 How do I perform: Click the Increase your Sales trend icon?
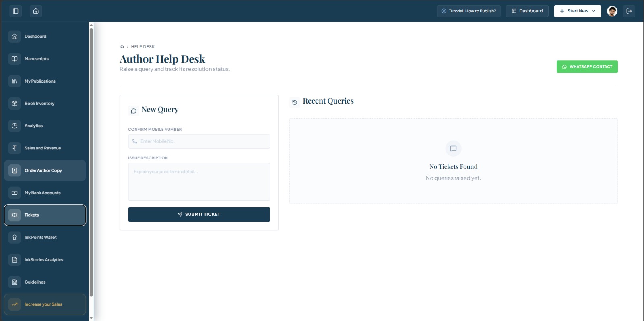pyautogui.click(x=14, y=304)
